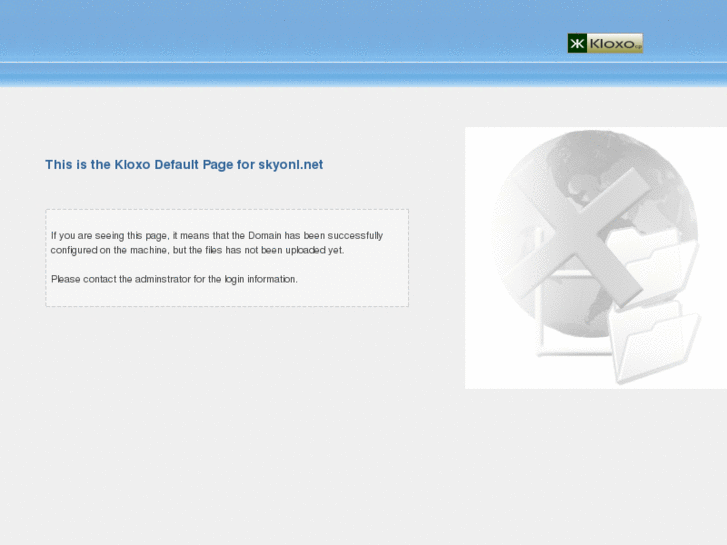Click the globe with X image
This screenshot has width=727, height=545.
click(x=596, y=258)
